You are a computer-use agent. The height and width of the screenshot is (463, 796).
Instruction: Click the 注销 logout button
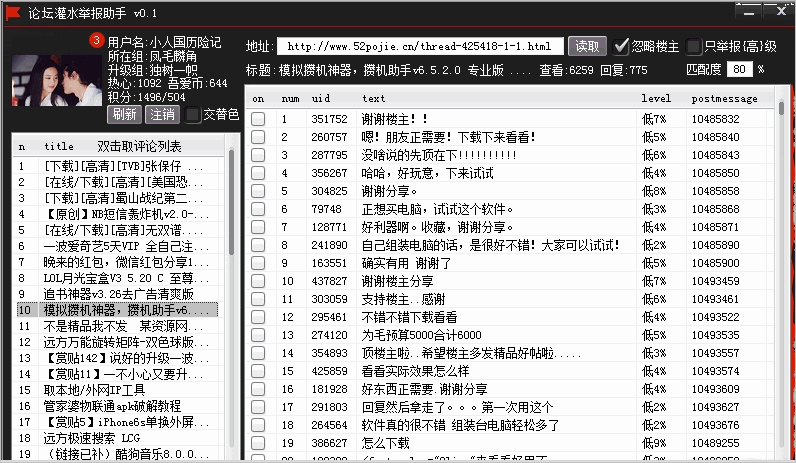pos(162,114)
